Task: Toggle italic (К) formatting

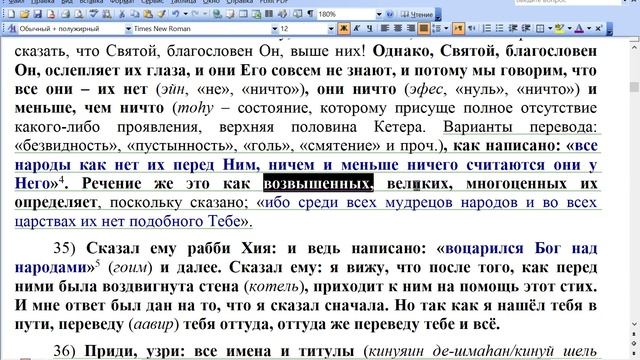Action: 356,28
